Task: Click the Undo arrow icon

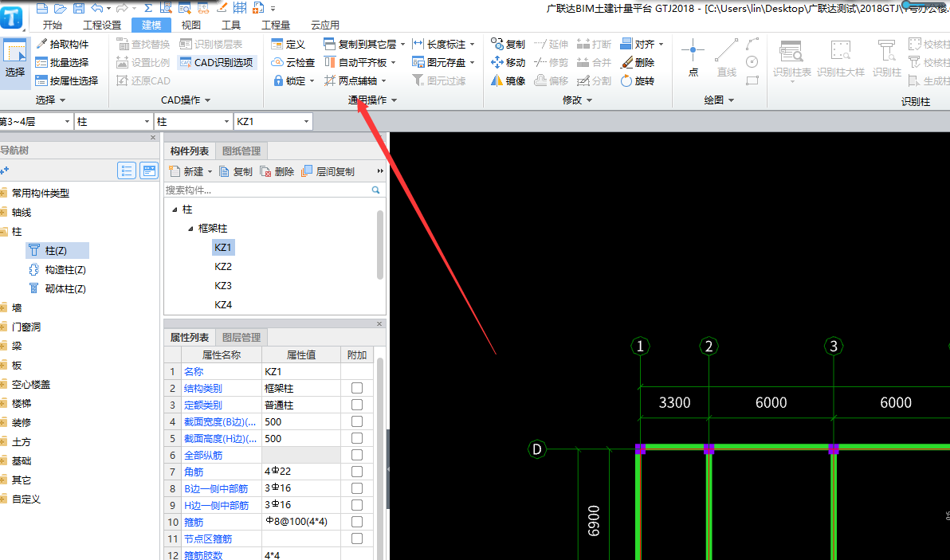Action: (97, 8)
